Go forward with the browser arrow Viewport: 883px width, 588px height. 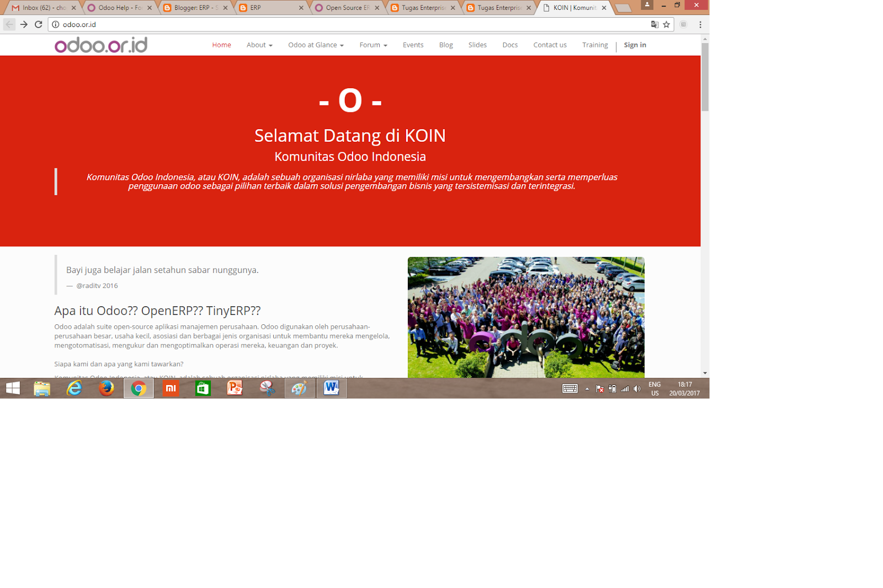click(x=24, y=24)
